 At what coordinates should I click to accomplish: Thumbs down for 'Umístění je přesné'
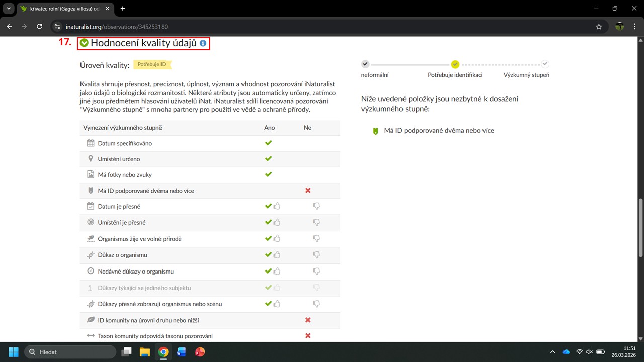tap(316, 222)
